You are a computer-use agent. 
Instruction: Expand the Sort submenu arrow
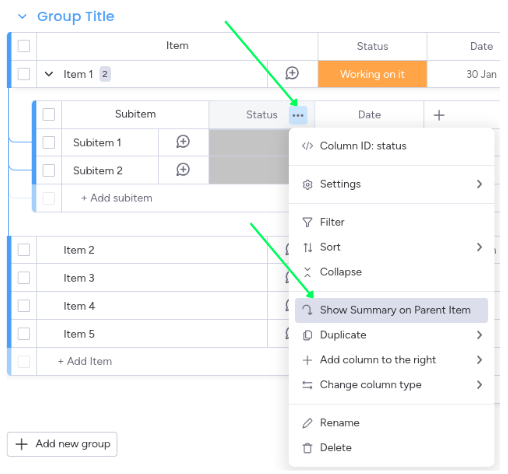point(479,247)
